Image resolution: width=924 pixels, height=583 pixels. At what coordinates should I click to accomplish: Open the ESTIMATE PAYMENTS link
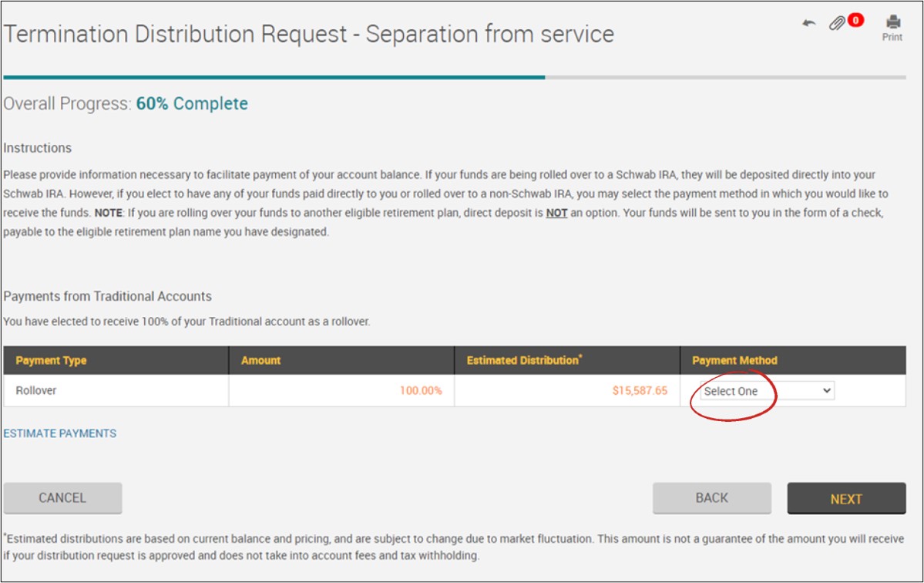[x=60, y=433]
